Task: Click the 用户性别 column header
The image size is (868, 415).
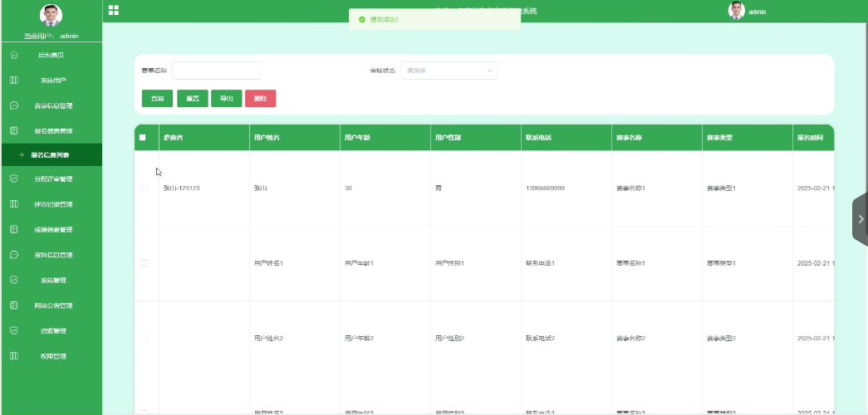Action: tap(475, 137)
